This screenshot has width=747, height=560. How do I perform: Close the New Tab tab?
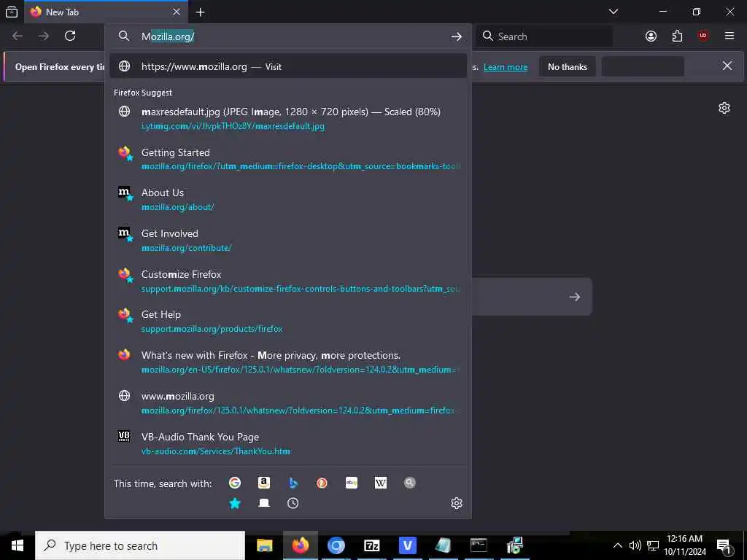click(177, 12)
